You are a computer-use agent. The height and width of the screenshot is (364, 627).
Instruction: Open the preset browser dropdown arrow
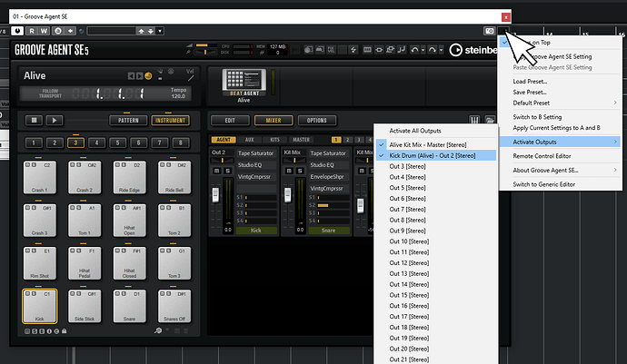[160, 31]
